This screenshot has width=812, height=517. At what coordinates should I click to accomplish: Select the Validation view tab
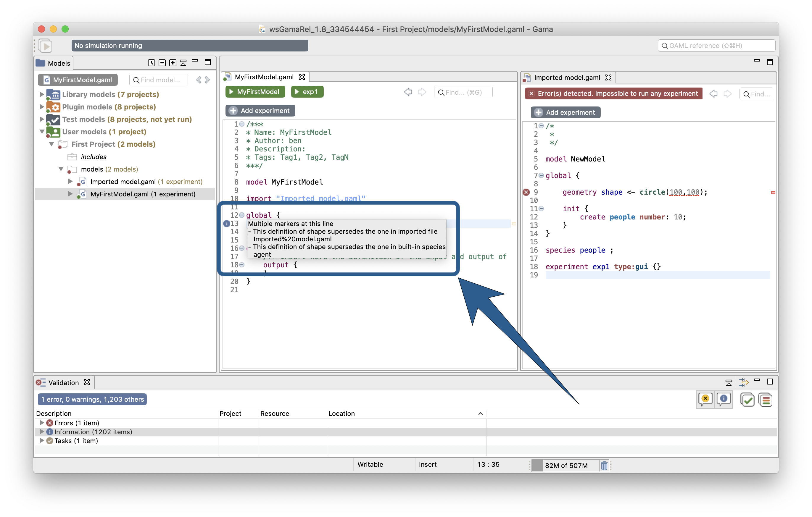pyautogui.click(x=63, y=382)
